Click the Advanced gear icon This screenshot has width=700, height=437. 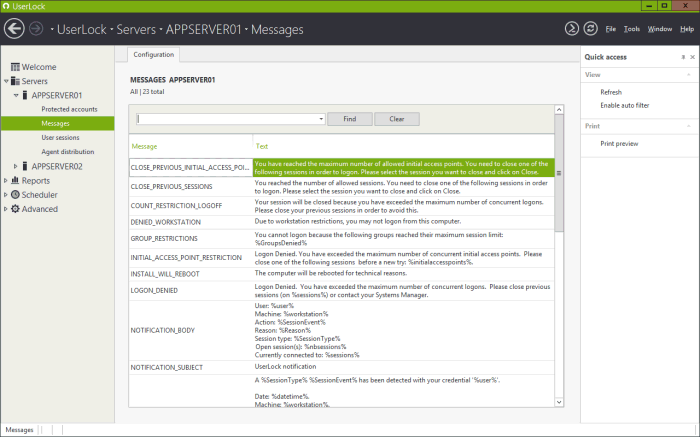coord(15,209)
